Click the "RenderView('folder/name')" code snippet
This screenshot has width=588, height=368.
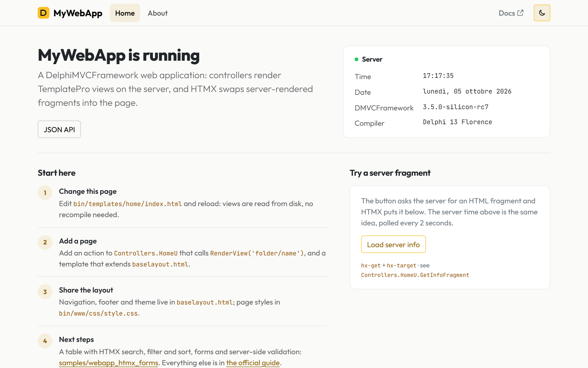pyautogui.click(x=257, y=253)
